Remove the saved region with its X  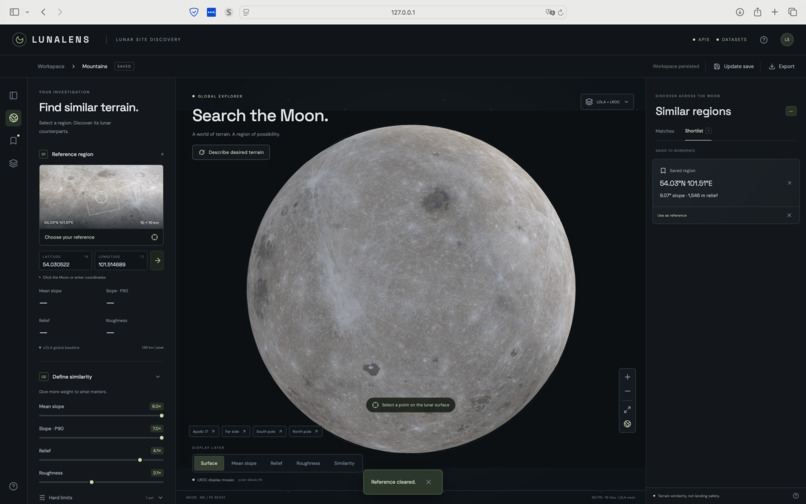tap(789, 215)
